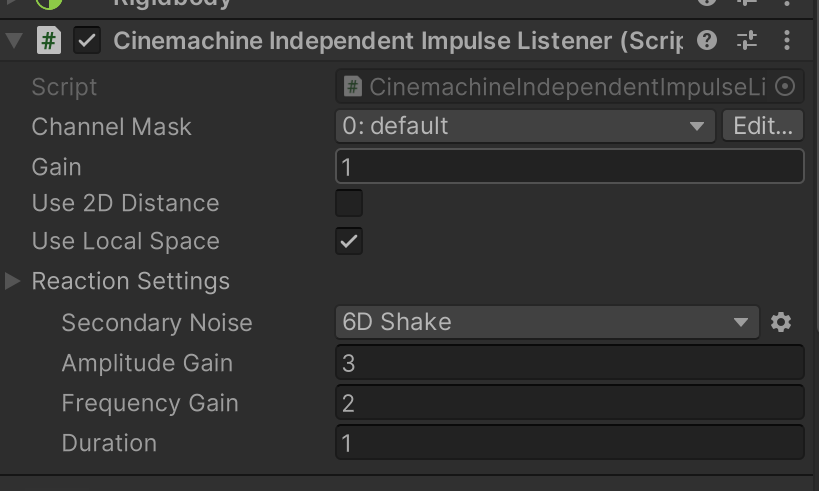
Task: Open Rigidbody component three-dot menu
Action: pyautogui.click(x=787, y=3)
